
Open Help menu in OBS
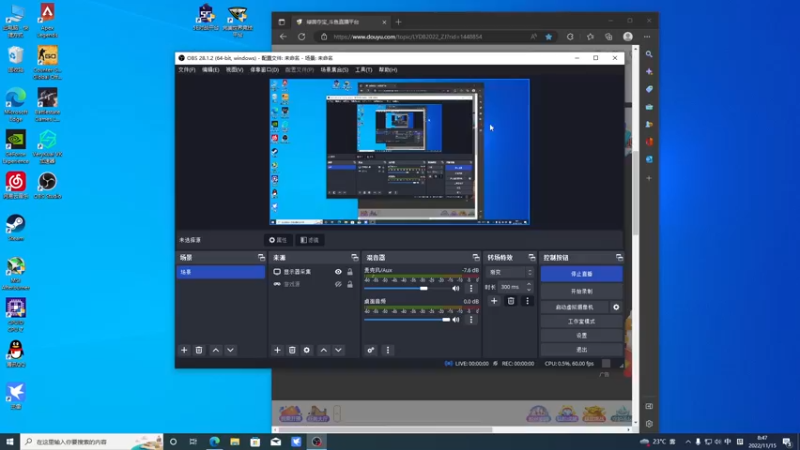388,70
